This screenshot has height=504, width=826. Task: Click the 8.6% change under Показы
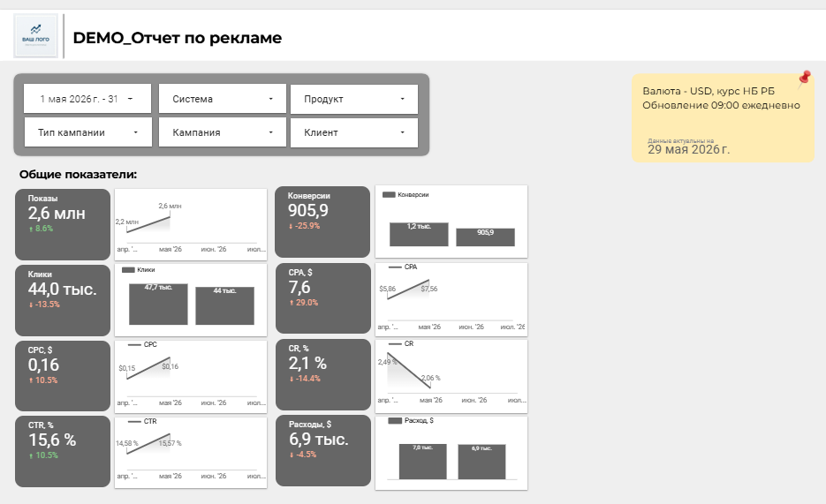pos(42,229)
